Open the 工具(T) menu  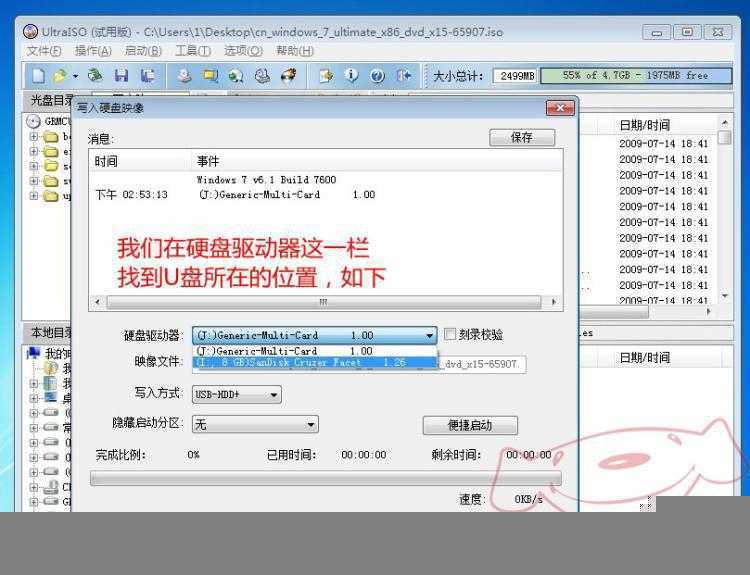[x=193, y=51]
